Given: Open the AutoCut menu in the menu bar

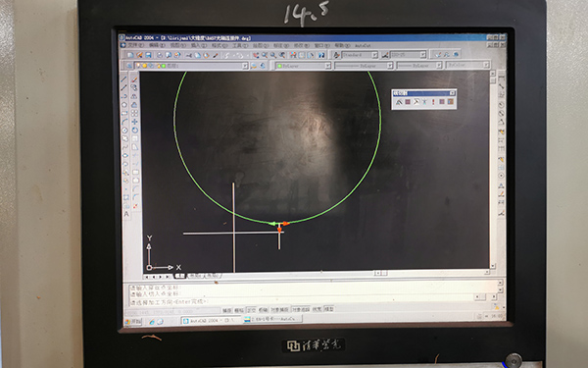Looking at the screenshot, I should 363,45.
